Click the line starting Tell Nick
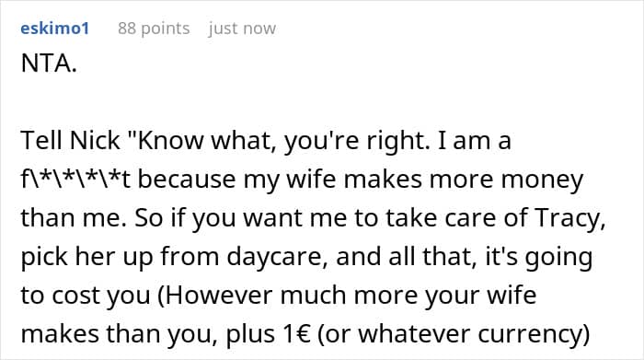The width and height of the screenshot is (644, 360). point(266,141)
